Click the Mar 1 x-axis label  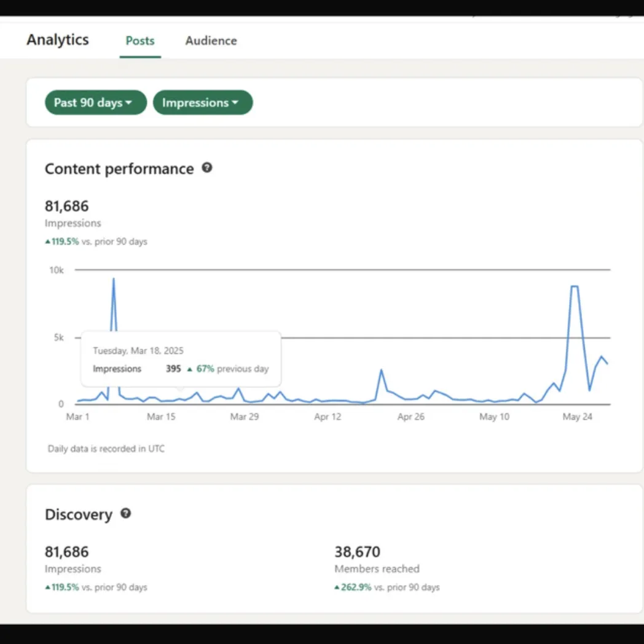78,417
